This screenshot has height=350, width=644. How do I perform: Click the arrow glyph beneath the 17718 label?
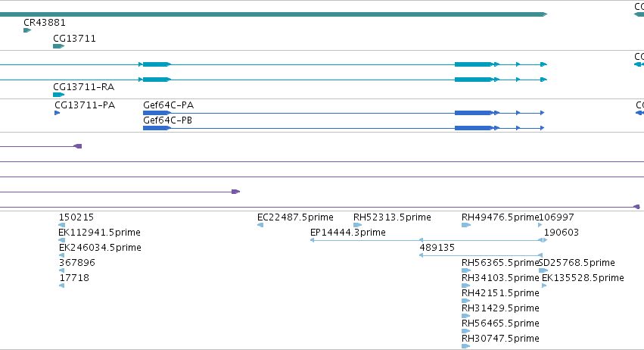[x=61, y=286]
